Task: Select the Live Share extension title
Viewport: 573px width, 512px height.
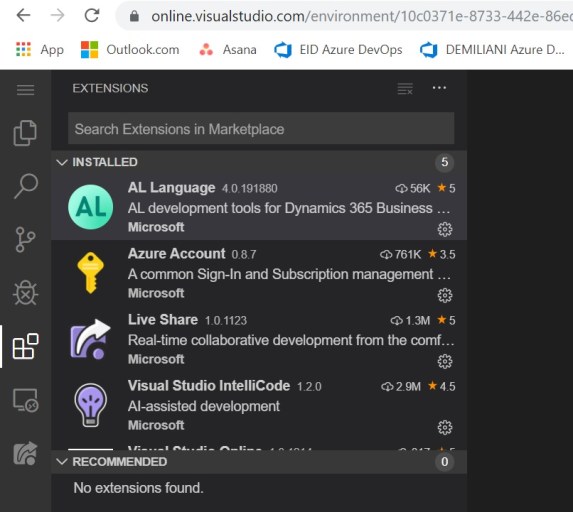Action: 163,320
